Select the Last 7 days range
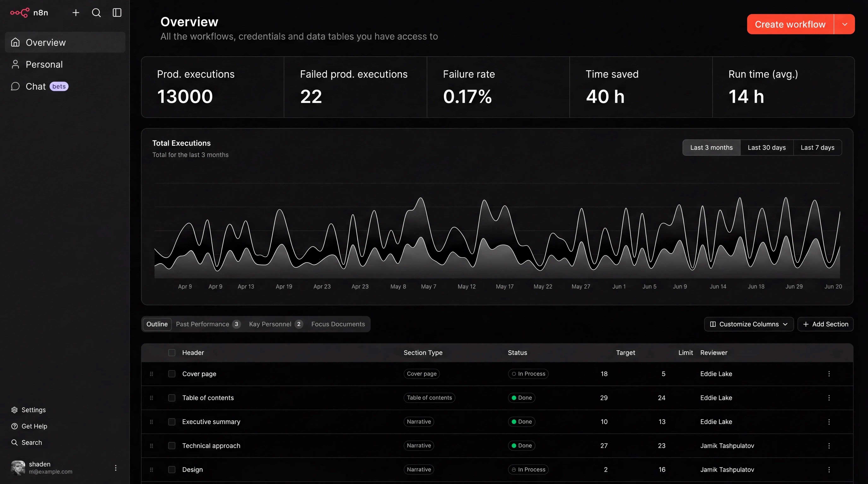The width and height of the screenshot is (868, 484). [x=818, y=147]
